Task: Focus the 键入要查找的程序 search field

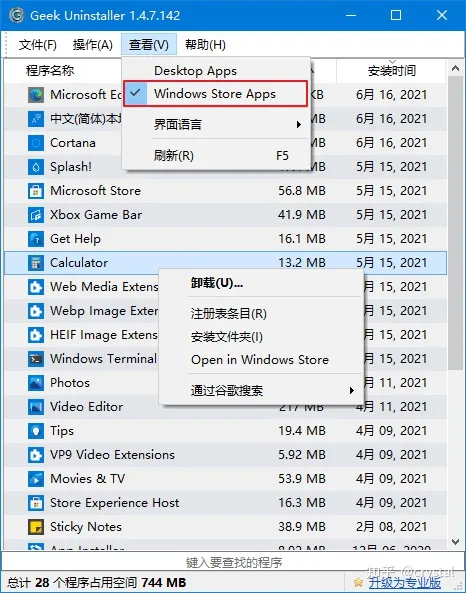Action: click(x=233, y=562)
